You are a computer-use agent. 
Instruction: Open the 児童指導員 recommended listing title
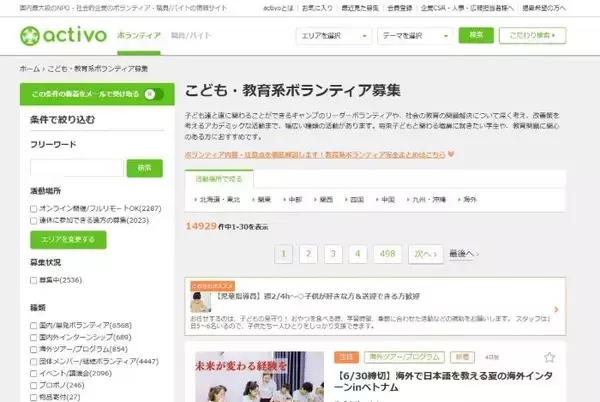point(318,296)
